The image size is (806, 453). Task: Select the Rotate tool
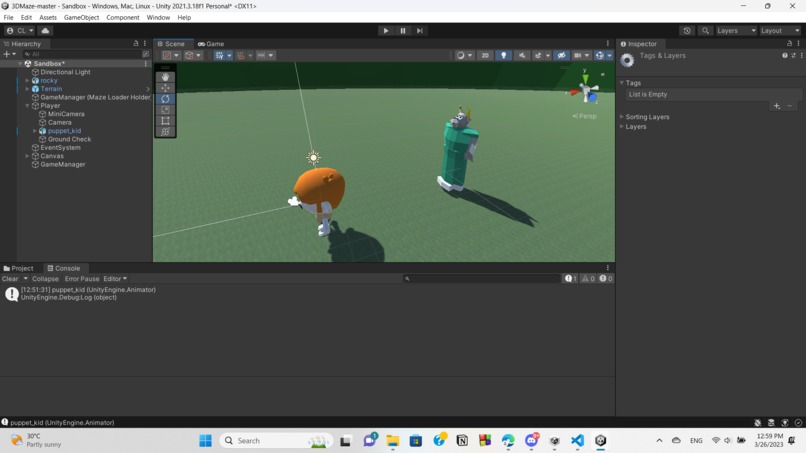(x=165, y=99)
